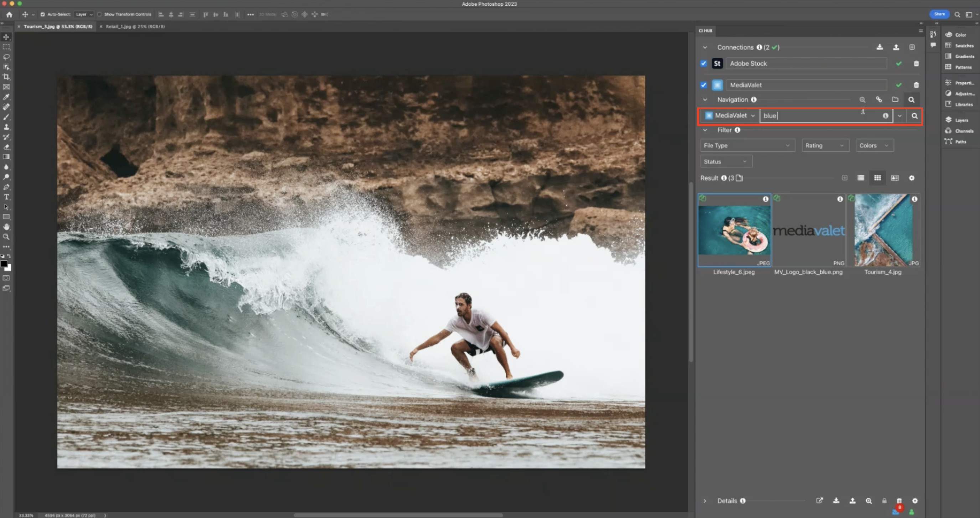The image size is (980, 518).
Task: Switch results to list view
Action: tap(861, 178)
